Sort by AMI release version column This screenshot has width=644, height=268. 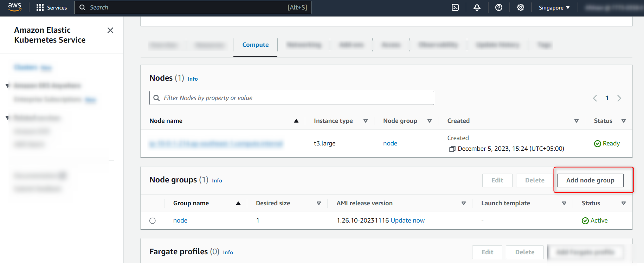(464, 203)
